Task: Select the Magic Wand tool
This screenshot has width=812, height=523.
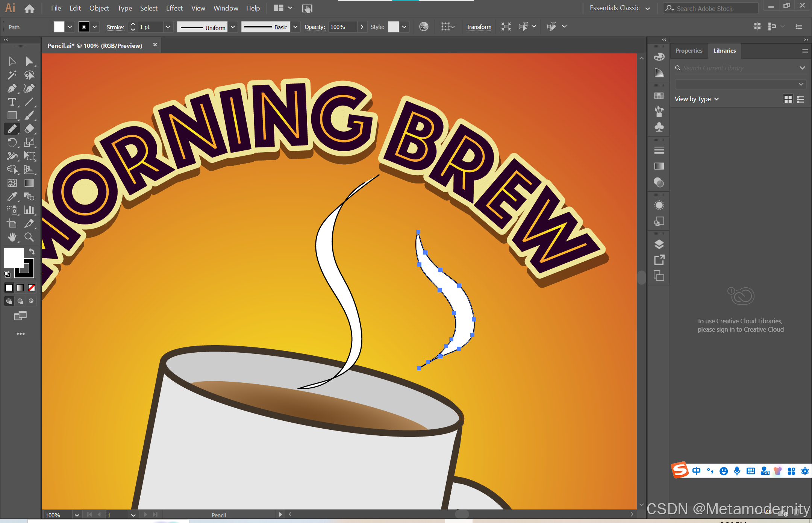Action: [12, 75]
